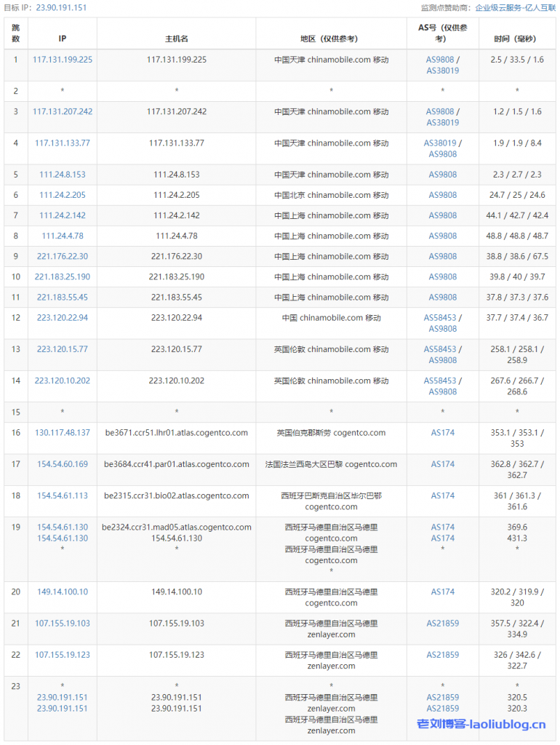Open IP link 223.120.22.94
Viewport: 560px width, 745px height.
click(x=63, y=318)
